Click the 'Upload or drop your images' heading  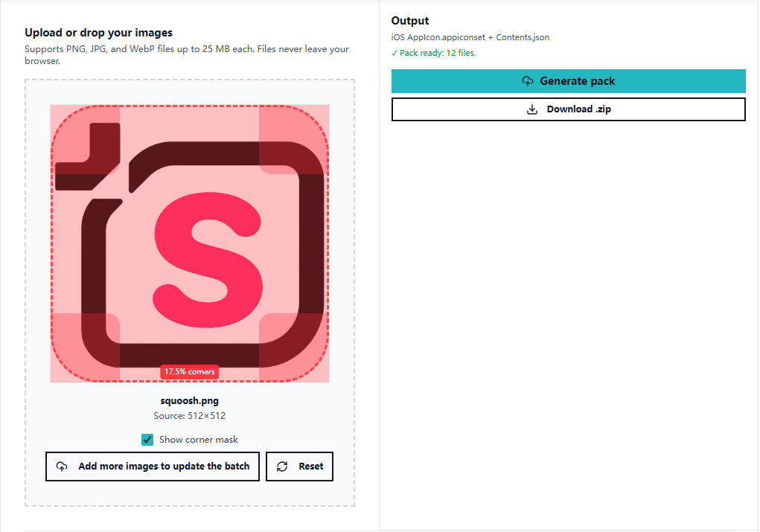click(x=99, y=33)
